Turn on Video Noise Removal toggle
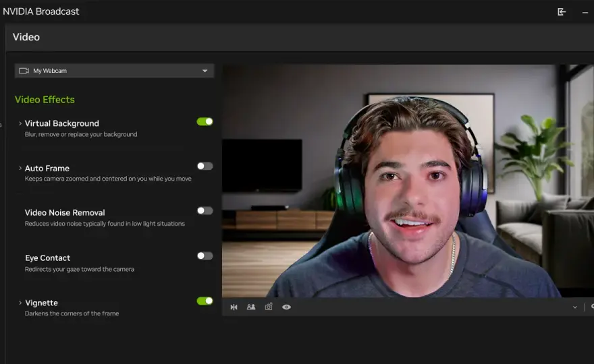The height and width of the screenshot is (364, 594). pyautogui.click(x=205, y=211)
